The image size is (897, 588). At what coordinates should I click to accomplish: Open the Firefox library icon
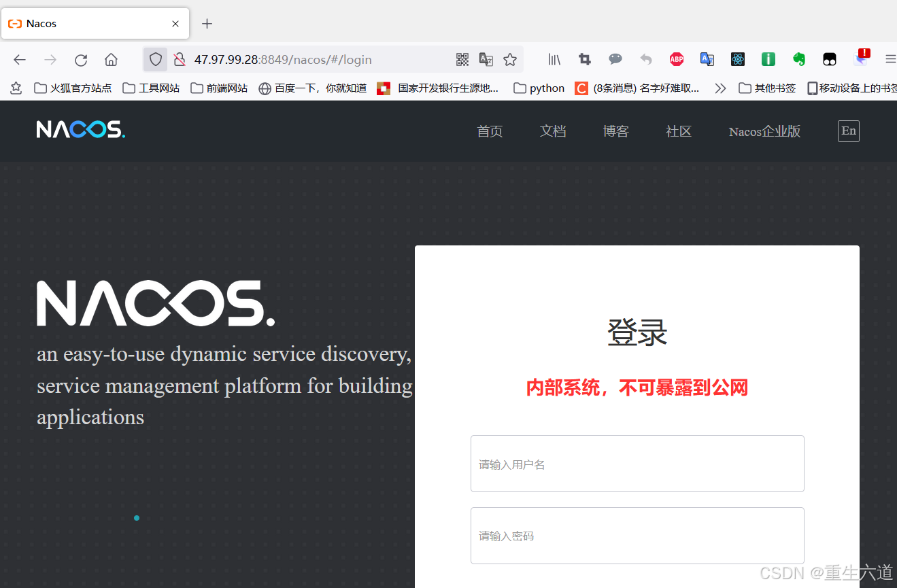[x=555, y=60]
